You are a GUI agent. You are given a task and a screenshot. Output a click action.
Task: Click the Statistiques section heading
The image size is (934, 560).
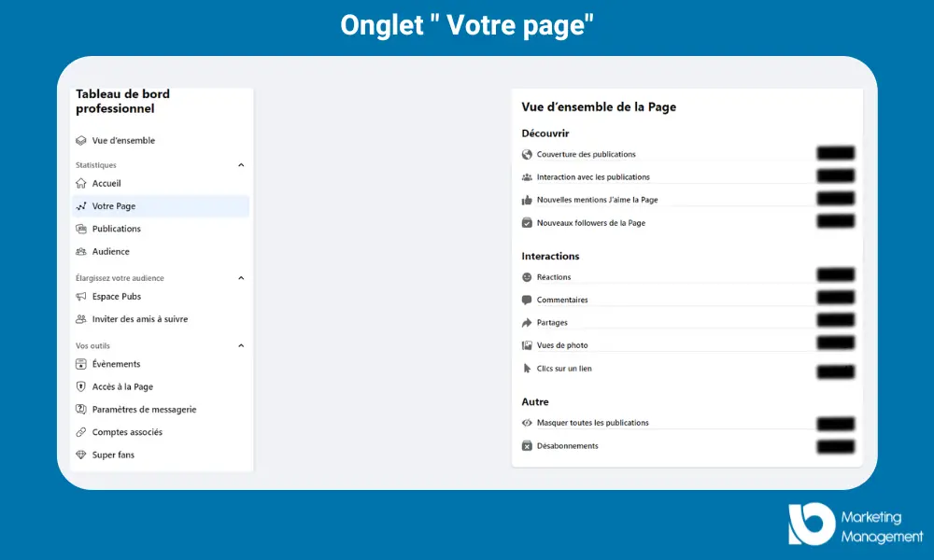(x=96, y=165)
